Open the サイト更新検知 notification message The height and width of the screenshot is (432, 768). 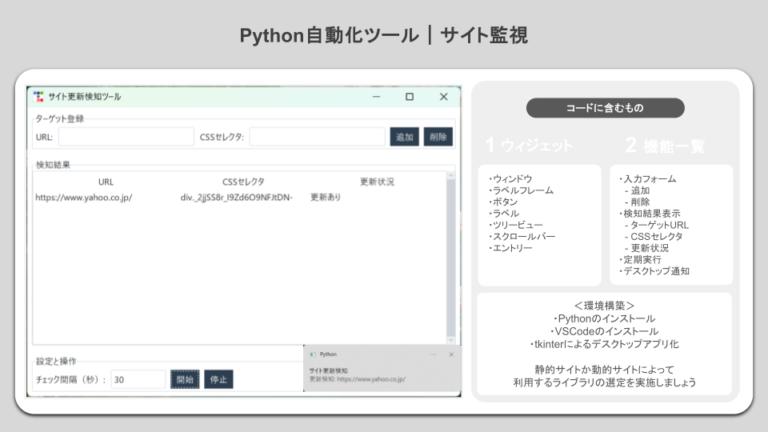click(x=358, y=376)
